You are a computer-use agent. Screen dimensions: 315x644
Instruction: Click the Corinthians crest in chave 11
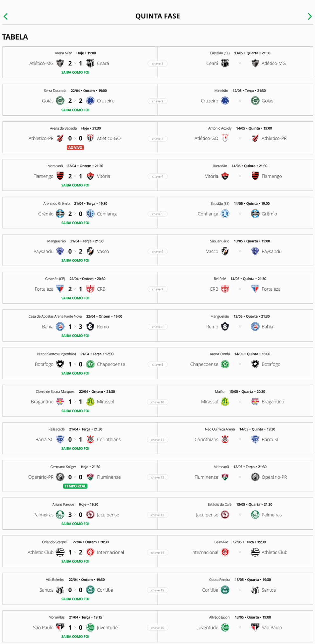pyautogui.click(x=91, y=439)
